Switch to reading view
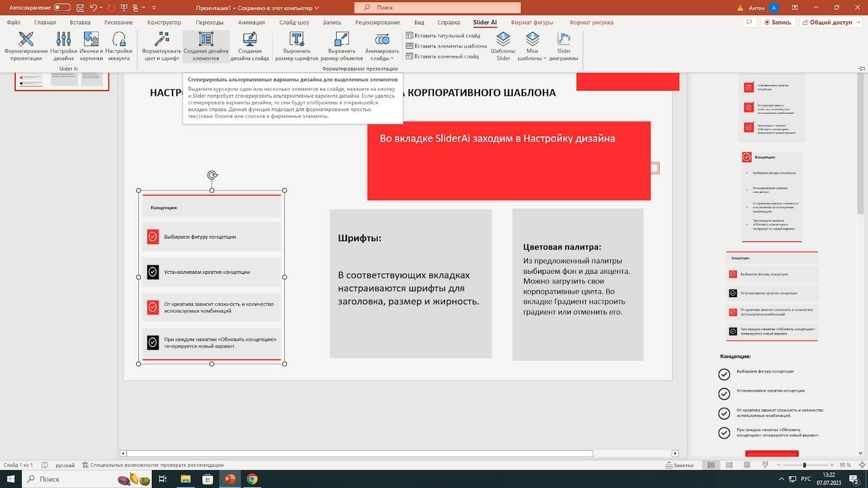 point(747,465)
